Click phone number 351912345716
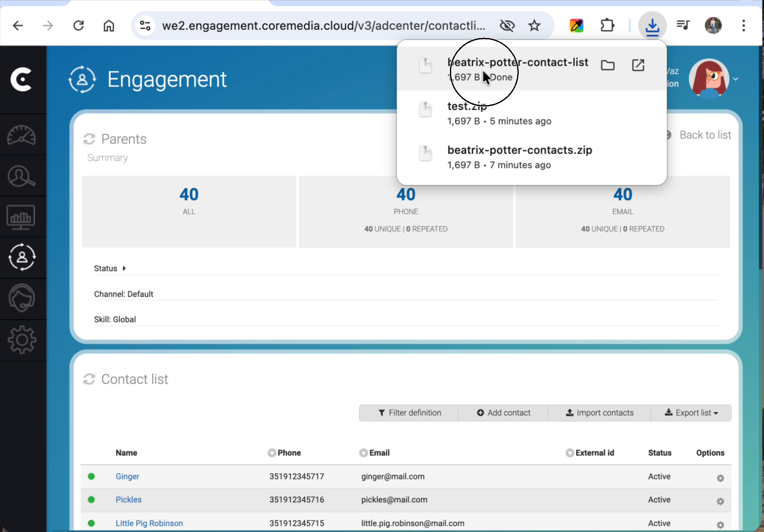 297,499
